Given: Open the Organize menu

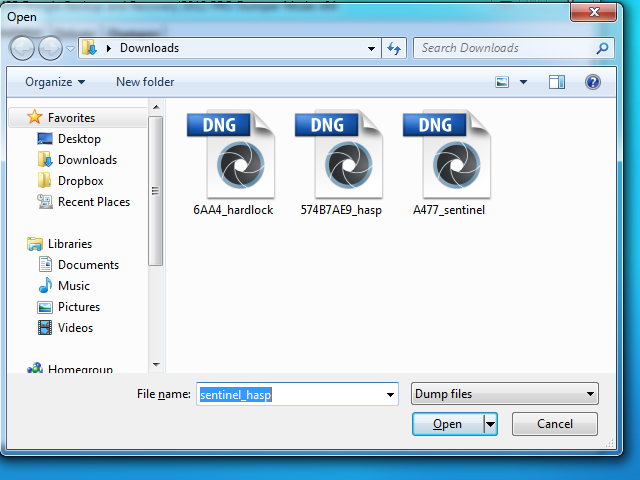Looking at the screenshot, I should tap(55, 82).
